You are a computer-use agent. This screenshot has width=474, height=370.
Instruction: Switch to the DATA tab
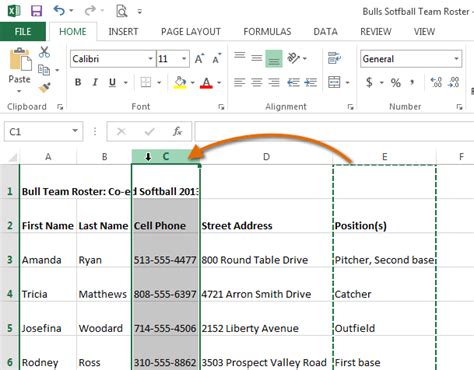(x=325, y=32)
